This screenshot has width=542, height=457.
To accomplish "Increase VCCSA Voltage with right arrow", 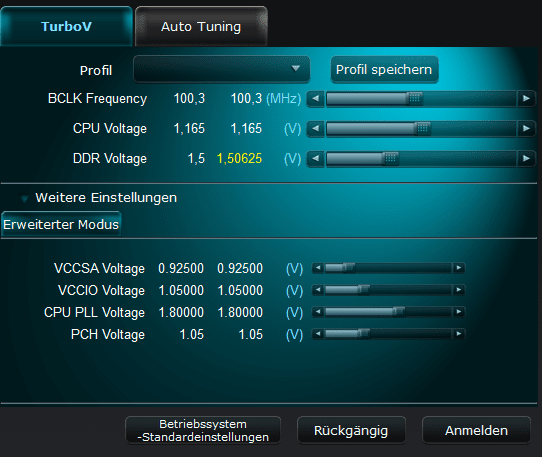I will [459, 268].
